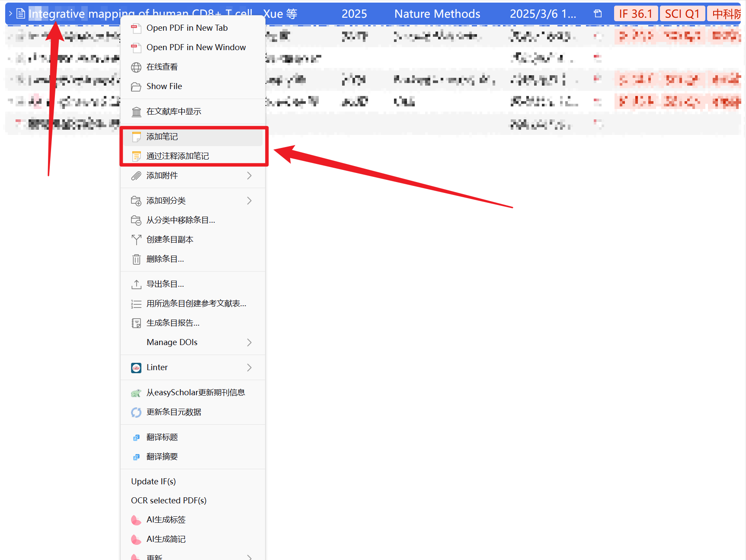The width and height of the screenshot is (746, 560).
Task: Click the PDF icon for Open PDF in New Tab
Action: tap(136, 28)
